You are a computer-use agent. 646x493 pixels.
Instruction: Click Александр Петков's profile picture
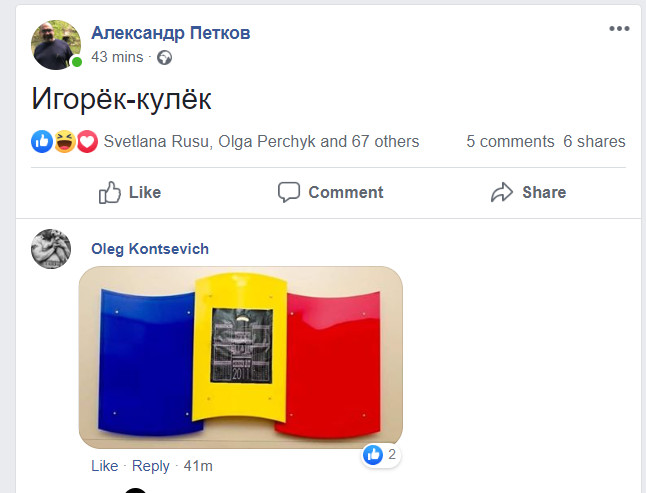[x=56, y=45]
